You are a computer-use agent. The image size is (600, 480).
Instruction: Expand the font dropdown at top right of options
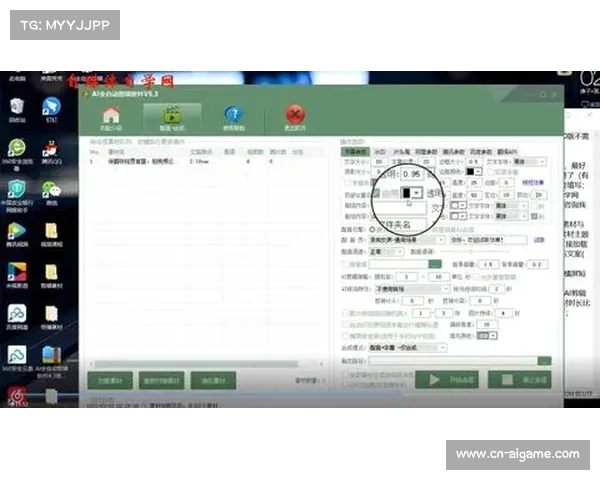(x=543, y=160)
